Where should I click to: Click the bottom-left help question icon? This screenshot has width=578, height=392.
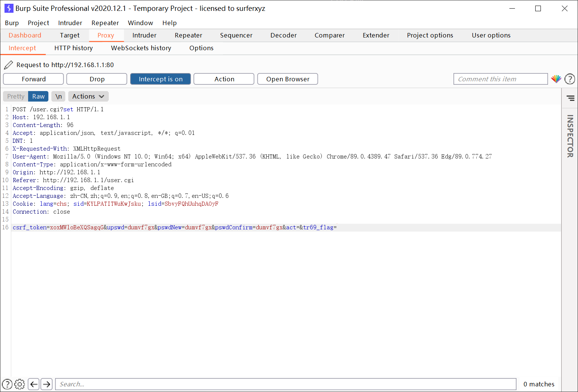point(7,384)
